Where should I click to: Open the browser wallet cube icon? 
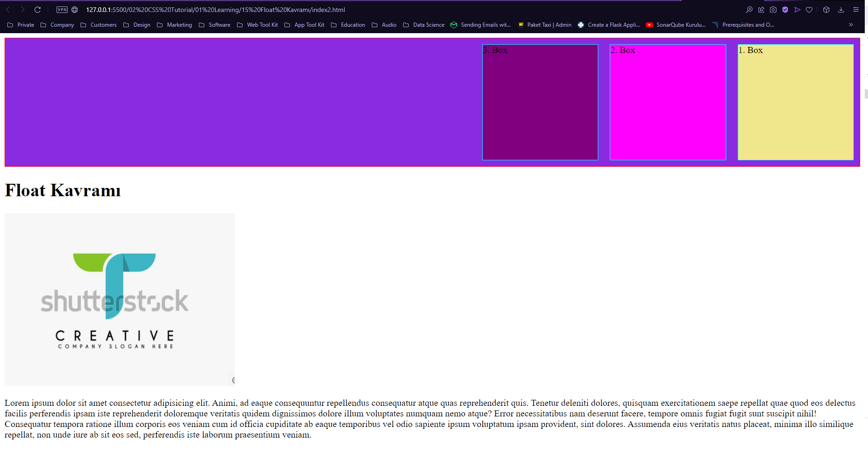826,9
